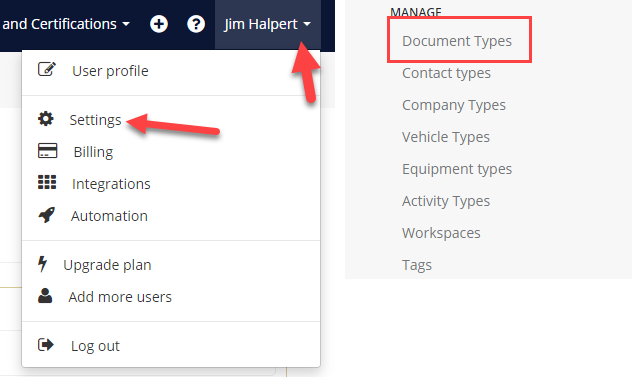
Task: Open User profile from the menu
Action: coord(110,71)
